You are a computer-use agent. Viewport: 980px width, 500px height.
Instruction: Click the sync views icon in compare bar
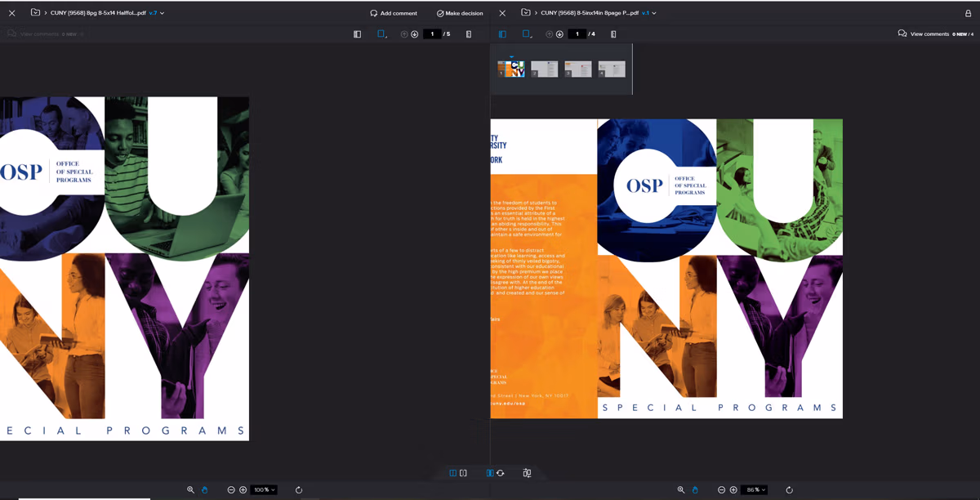[x=500, y=473]
